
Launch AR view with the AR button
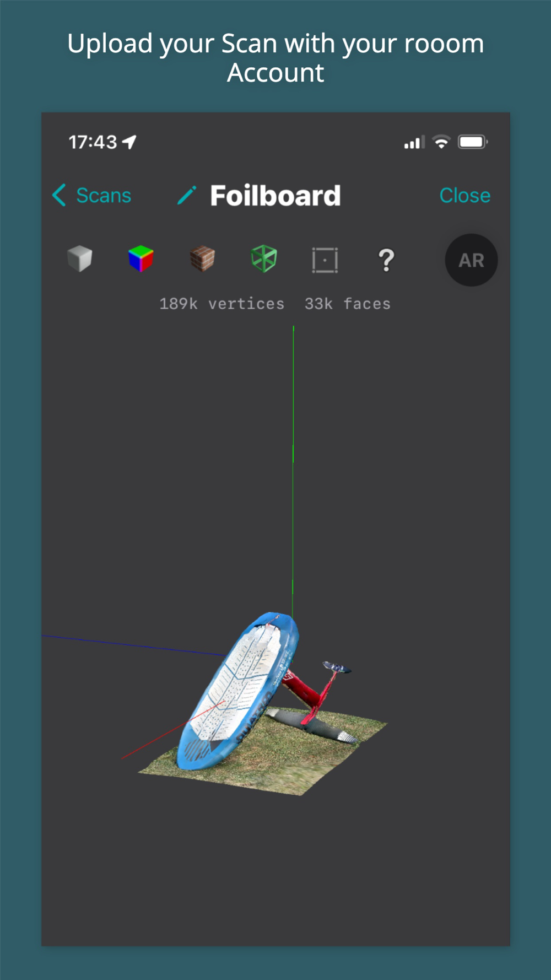[x=471, y=260]
